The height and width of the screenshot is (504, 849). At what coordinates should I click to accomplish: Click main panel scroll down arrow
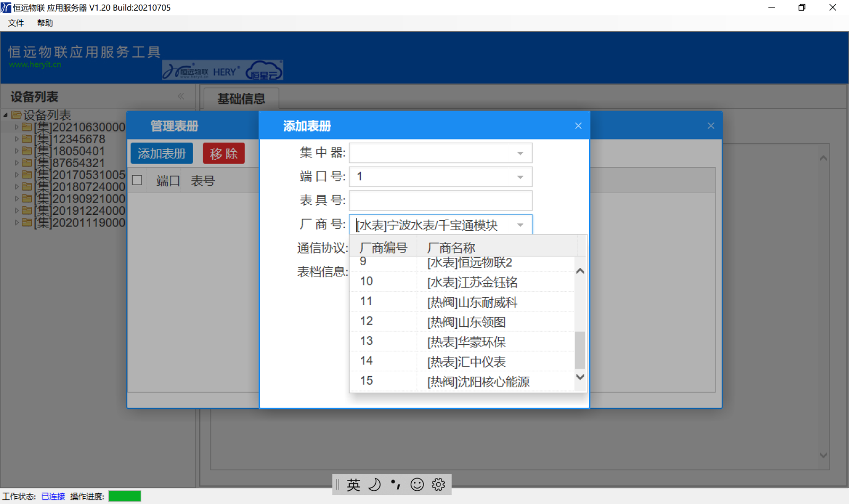pyautogui.click(x=823, y=455)
